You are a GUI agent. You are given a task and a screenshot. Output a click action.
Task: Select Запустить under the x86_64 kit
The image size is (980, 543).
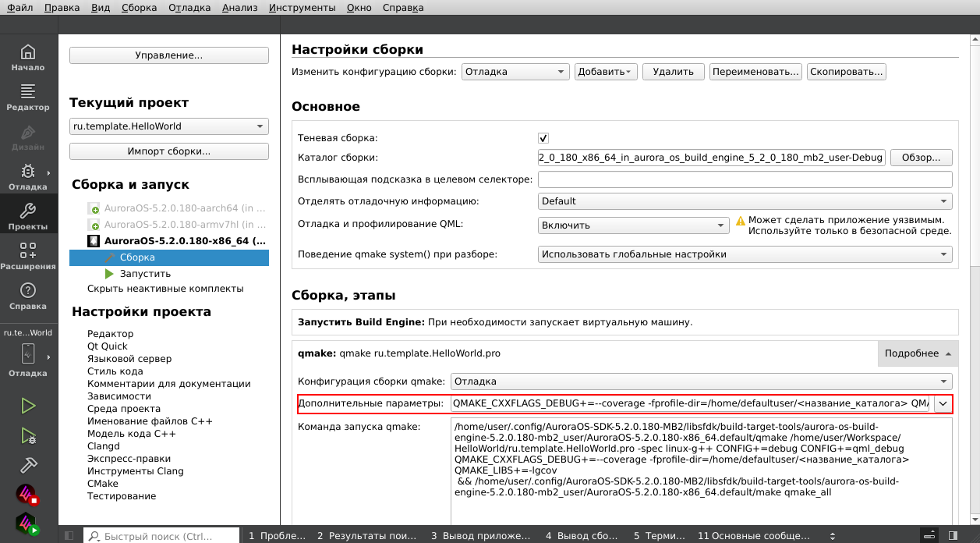tap(145, 274)
